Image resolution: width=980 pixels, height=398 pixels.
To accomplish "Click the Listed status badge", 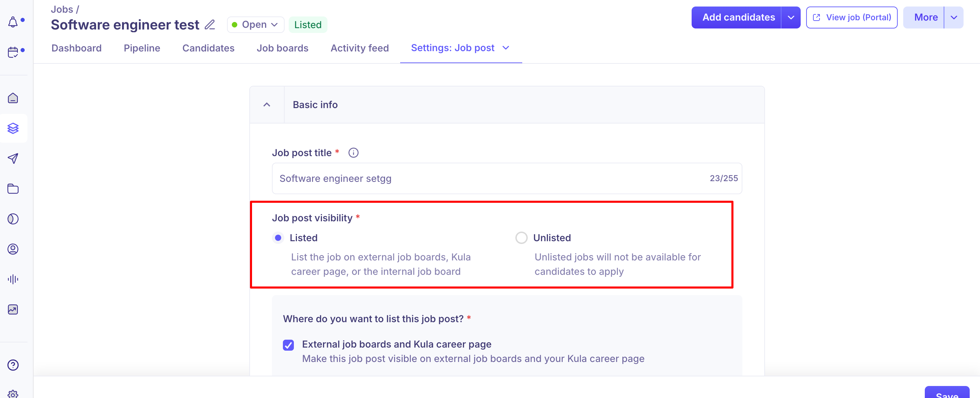I will [308, 25].
